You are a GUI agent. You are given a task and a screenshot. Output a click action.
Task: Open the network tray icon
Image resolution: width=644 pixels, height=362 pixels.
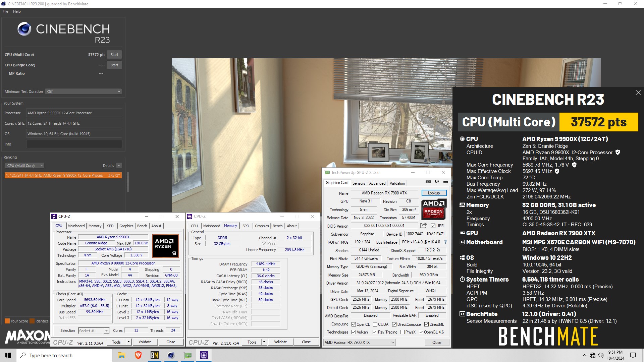[593, 355]
